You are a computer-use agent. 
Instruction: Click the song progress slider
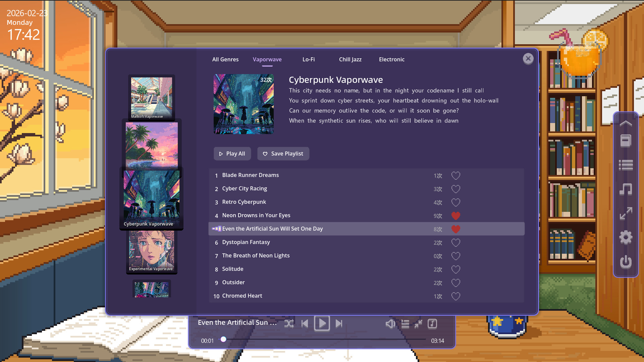[x=322, y=339]
